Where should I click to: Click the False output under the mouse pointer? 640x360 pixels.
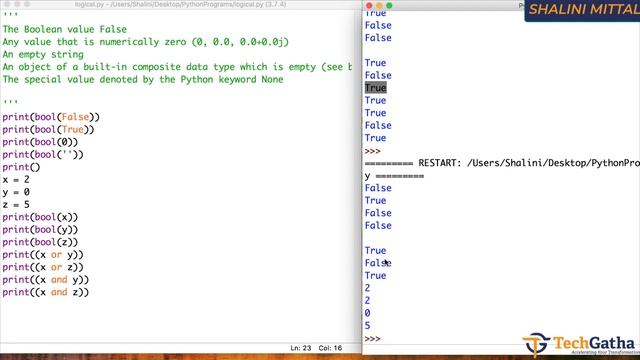[x=378, y=263]
